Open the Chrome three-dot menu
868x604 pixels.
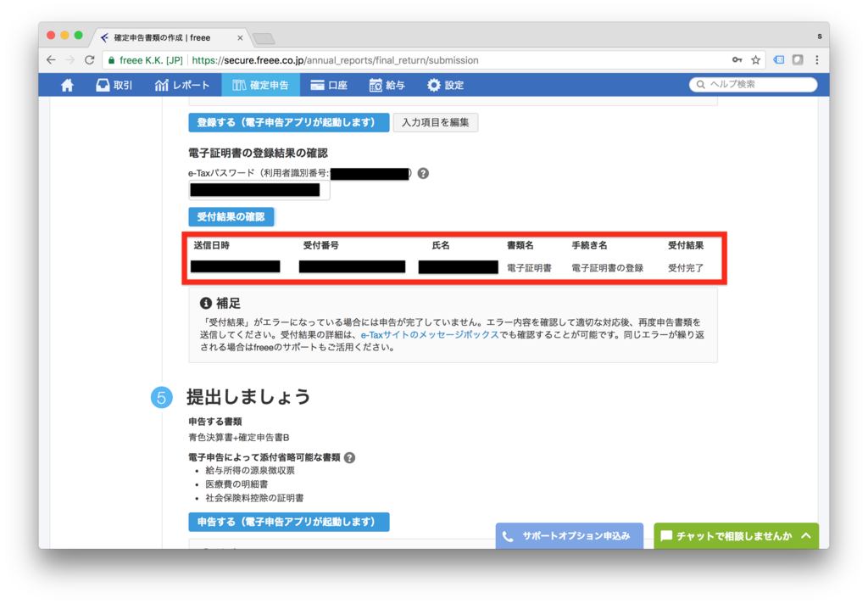(x=817, y=60)
